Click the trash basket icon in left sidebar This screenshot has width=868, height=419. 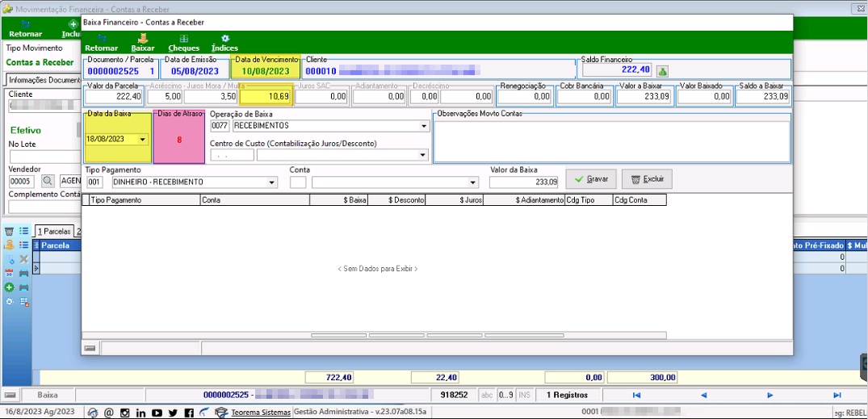click(10, 231)
